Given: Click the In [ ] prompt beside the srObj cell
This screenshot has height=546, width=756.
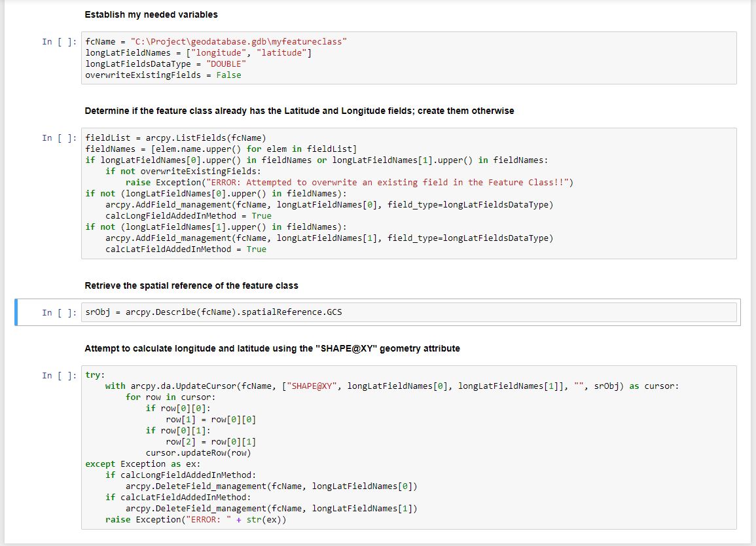Looking at the screenshot, I should coord(60,313).
